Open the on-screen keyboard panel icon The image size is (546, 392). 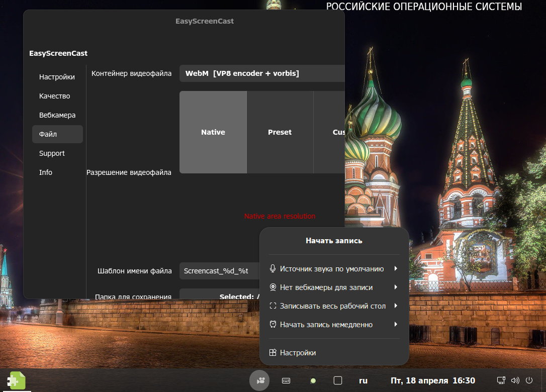[286, 380]
